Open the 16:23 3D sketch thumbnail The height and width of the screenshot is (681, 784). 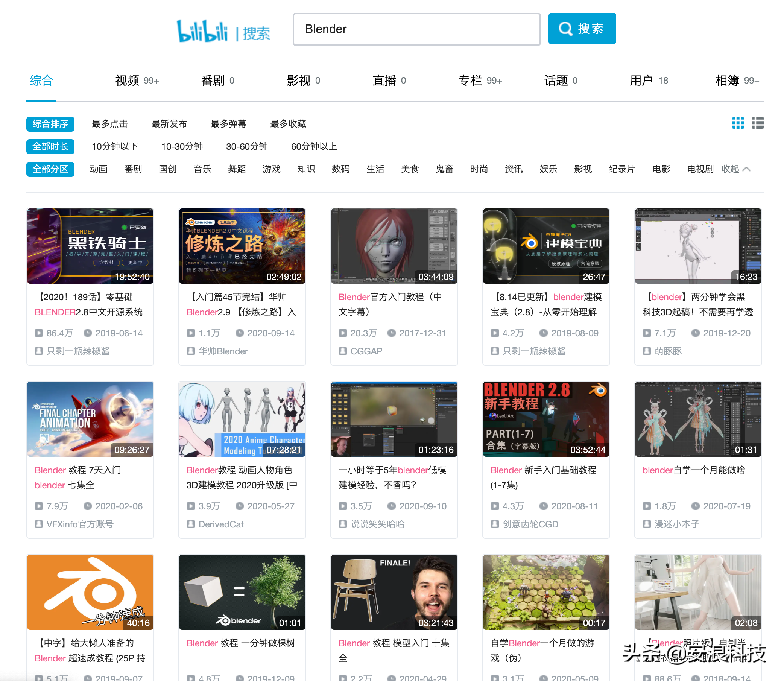click(698, 246)
